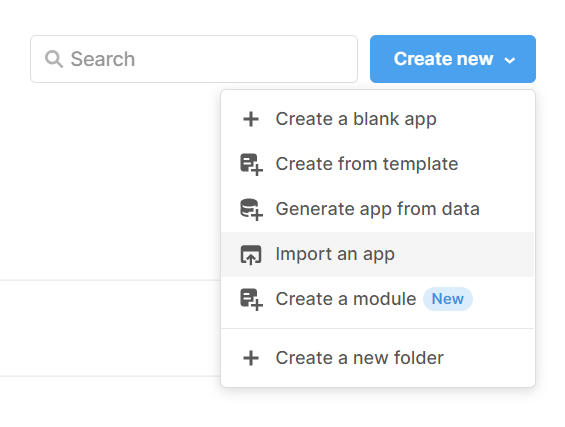The height and width of the screenshot is (427, 565).
Task: Collapse the menu using the Create new chevron
Action: point(510,60)
